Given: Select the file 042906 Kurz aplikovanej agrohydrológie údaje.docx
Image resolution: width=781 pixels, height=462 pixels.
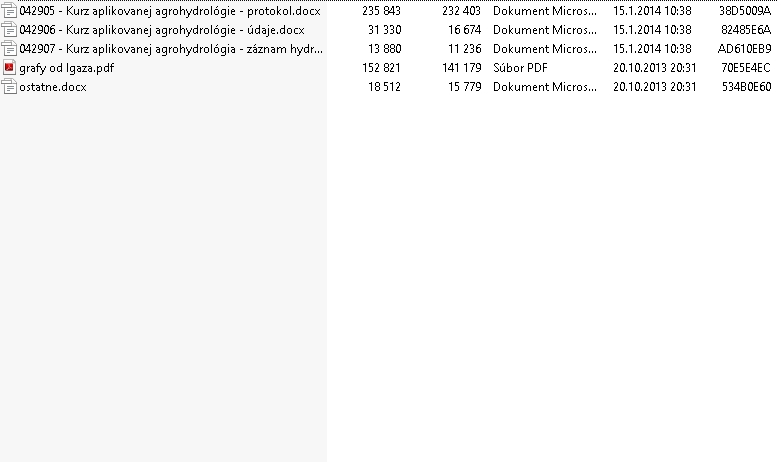Looking at the screenshot, I should point(161,30).
